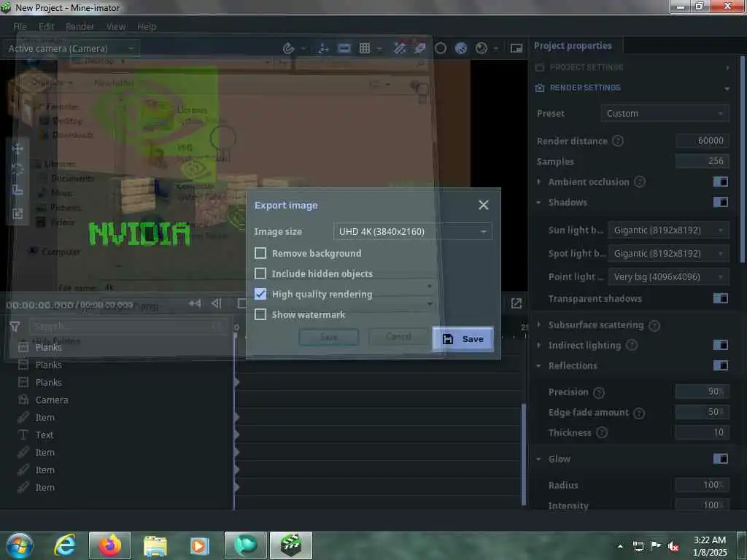The image size is (747, 560).
Task: Open the Help menu
Action: 147,26
